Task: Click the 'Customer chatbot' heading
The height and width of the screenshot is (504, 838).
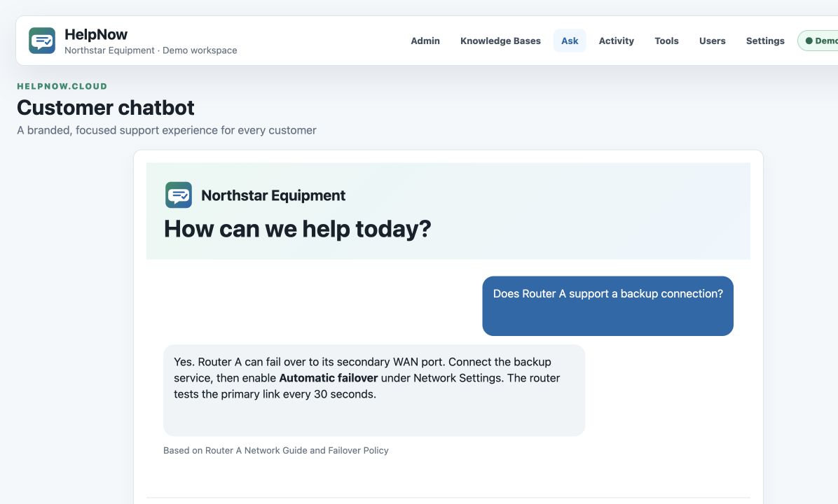Action: tap(105, 107)
